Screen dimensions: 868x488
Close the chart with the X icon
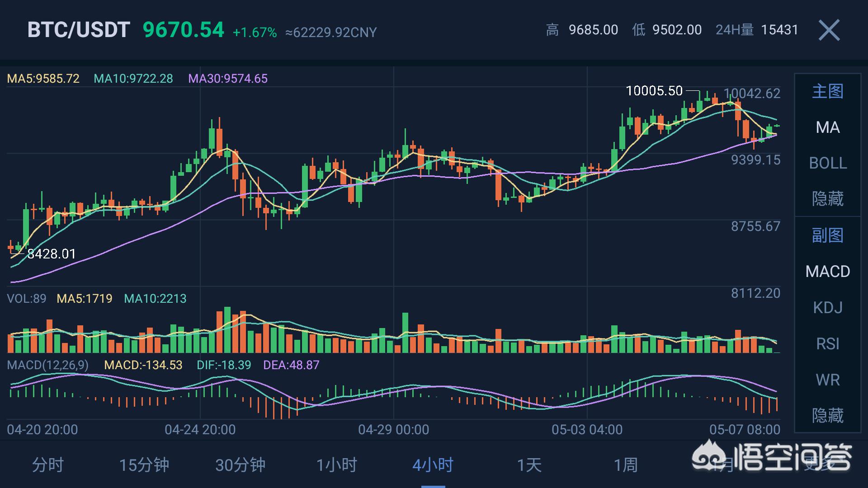(829, 30)
